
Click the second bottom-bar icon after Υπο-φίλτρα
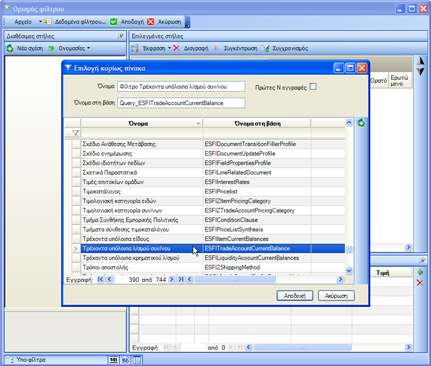coord(125,360)
